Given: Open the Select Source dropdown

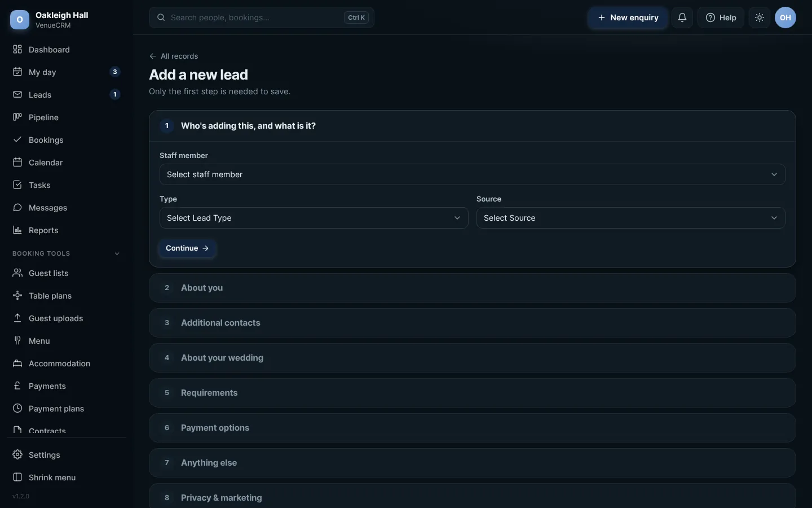Looking at the screenshot, I should [631, 218].
